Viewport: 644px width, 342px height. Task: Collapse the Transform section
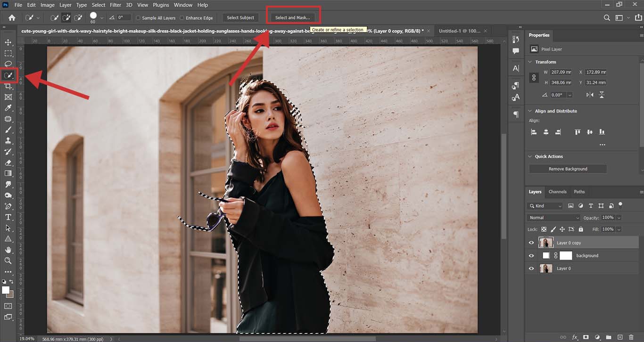530,62
